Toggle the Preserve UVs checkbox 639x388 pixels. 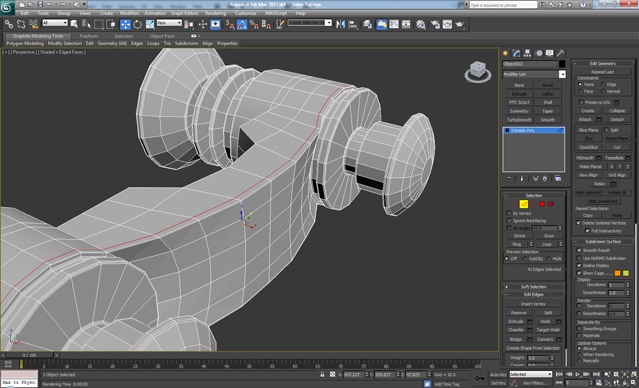click(x=581, y=102)
